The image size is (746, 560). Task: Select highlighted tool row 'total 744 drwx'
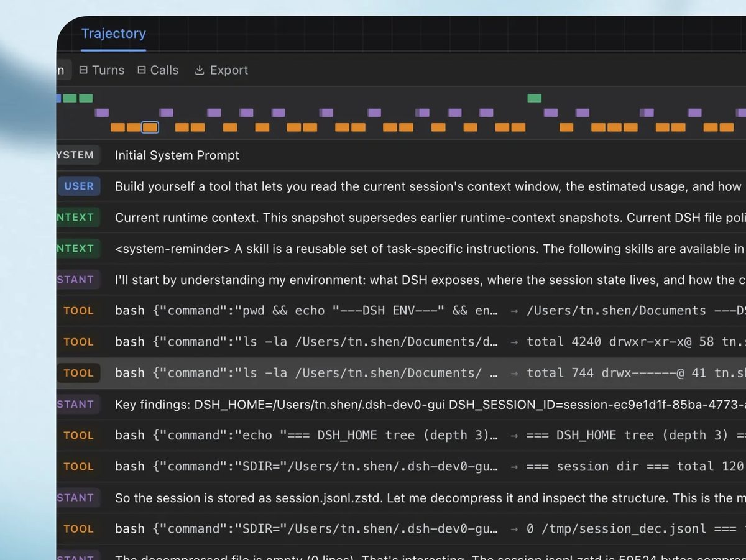[401, 373]
